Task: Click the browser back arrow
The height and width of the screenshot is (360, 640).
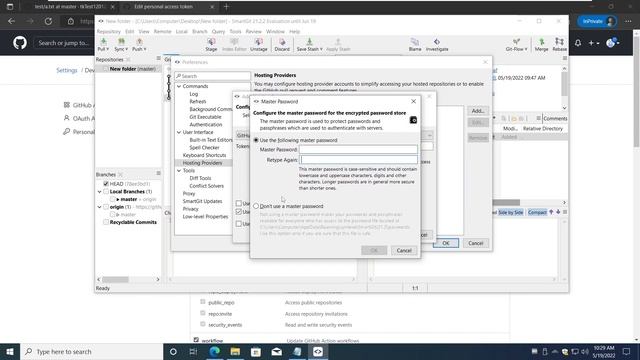Action: point(11,21)
